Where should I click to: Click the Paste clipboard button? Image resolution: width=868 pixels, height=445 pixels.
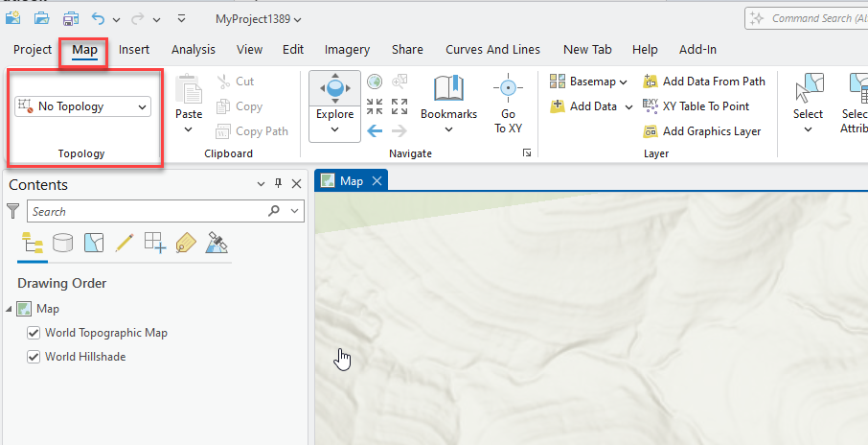click(189, 95)
